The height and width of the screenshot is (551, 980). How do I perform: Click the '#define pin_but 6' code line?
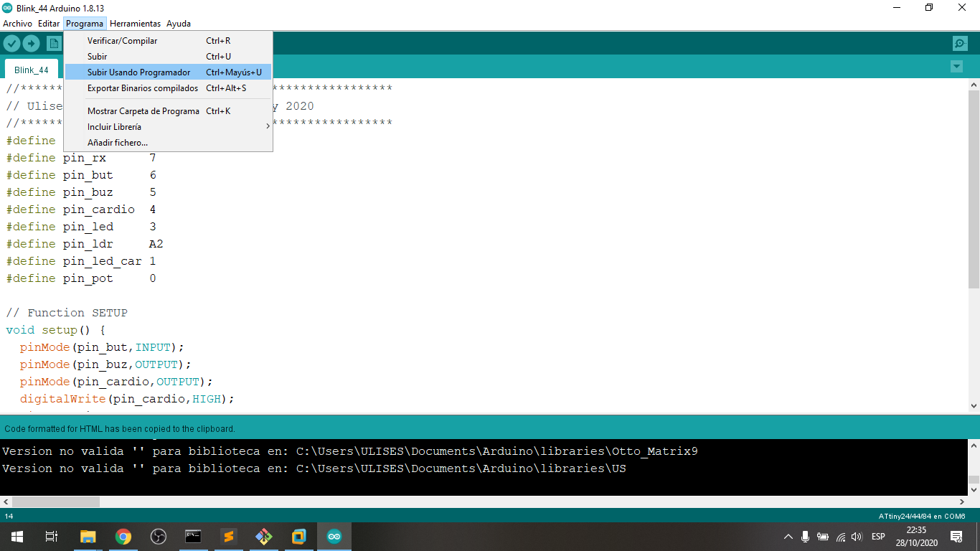[x=81, y=175]
